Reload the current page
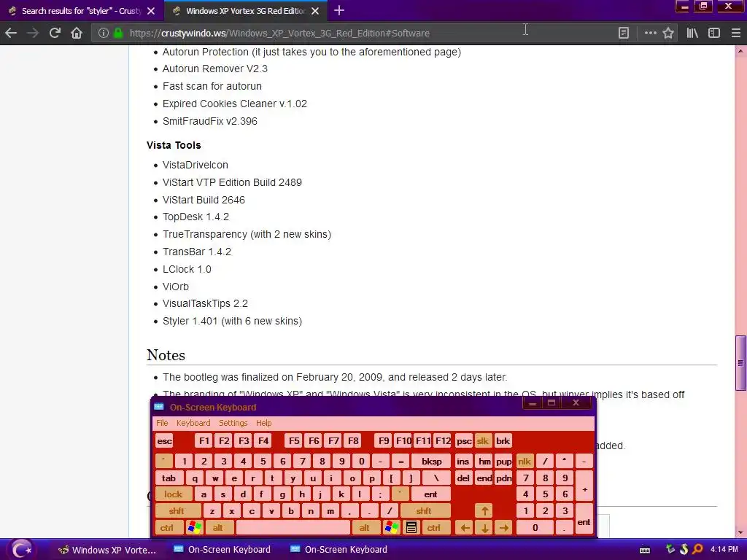The width and height of the screenshot is (747, 560). pos(55,33)
